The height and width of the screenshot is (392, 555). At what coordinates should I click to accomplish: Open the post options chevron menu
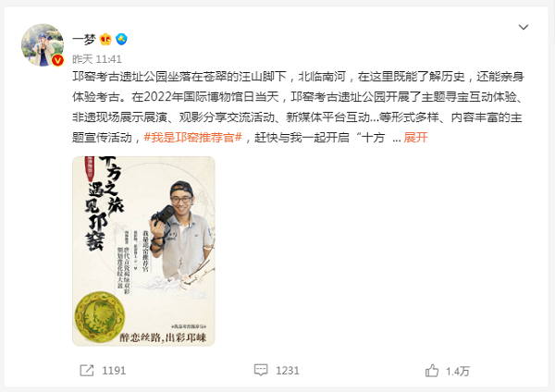pyautogui.click(x=524, y=27)
